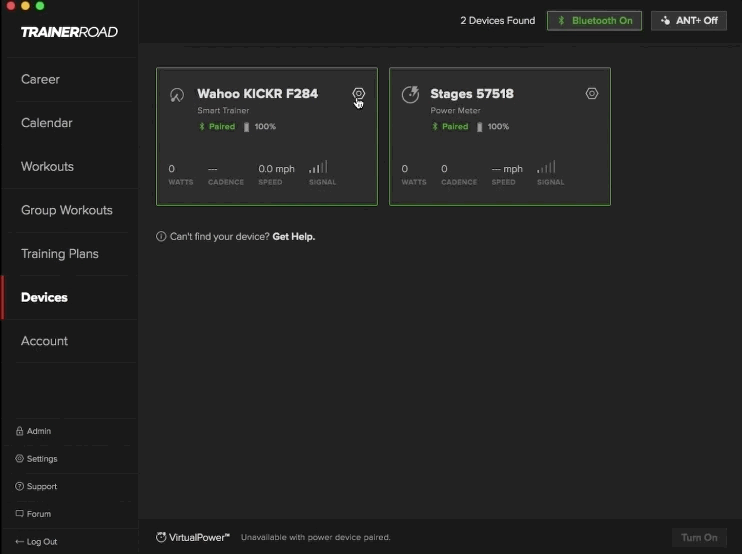Click Bluetooth icon next to Paired on Stages card

(435, 127)
